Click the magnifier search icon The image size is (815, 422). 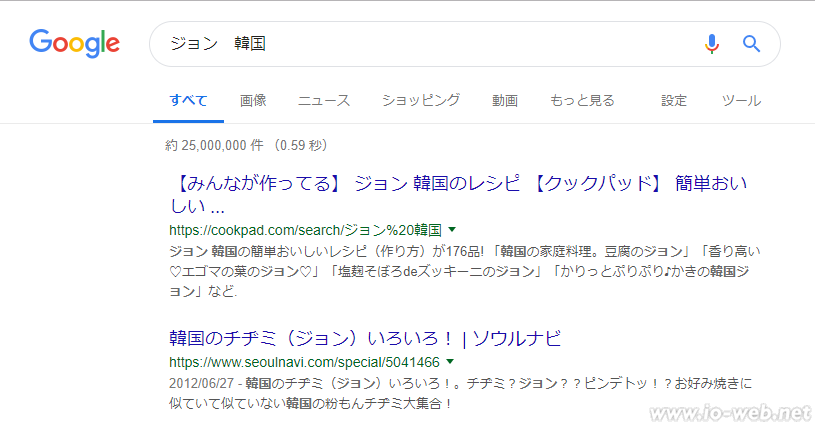pos(752,44)
